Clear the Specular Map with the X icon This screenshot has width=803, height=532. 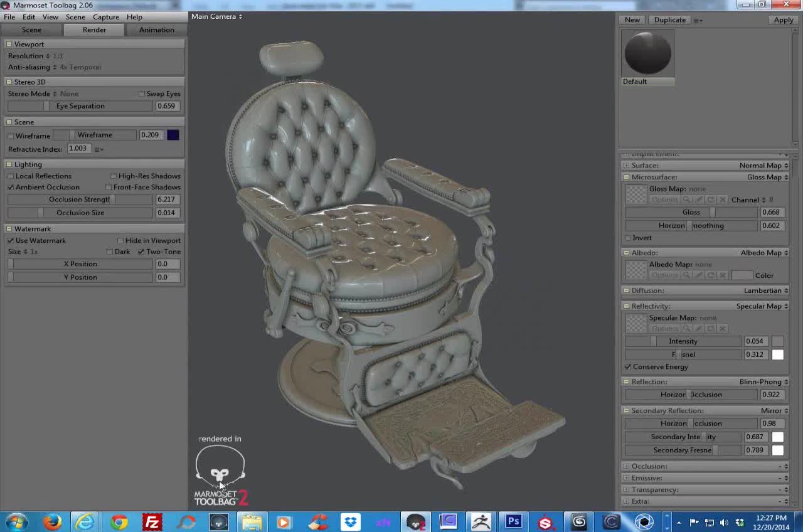[723, 329]
